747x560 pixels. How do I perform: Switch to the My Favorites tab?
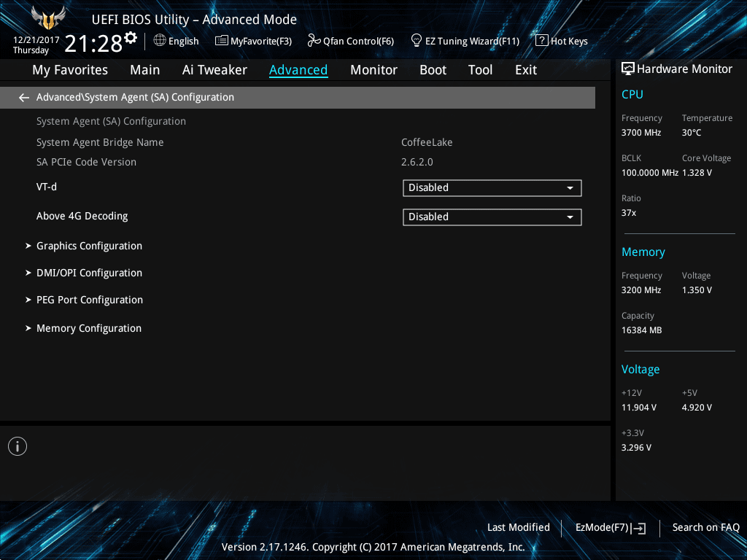pos(70,70)
